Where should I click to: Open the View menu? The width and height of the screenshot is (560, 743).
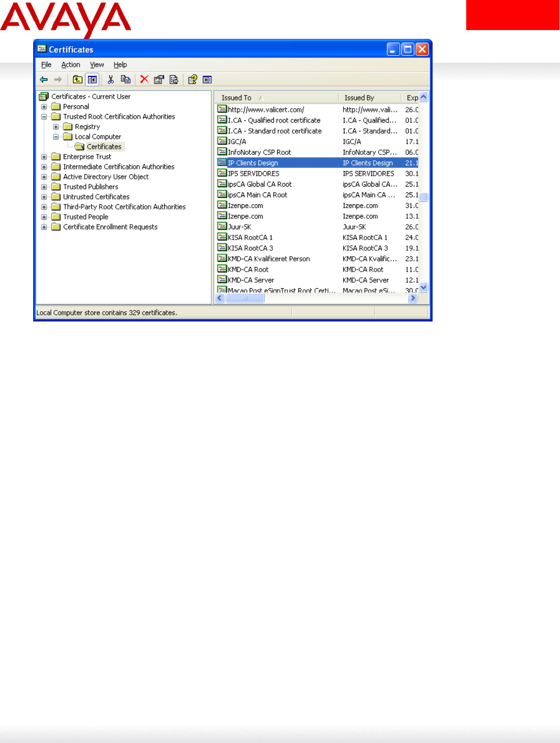point(97,65)
